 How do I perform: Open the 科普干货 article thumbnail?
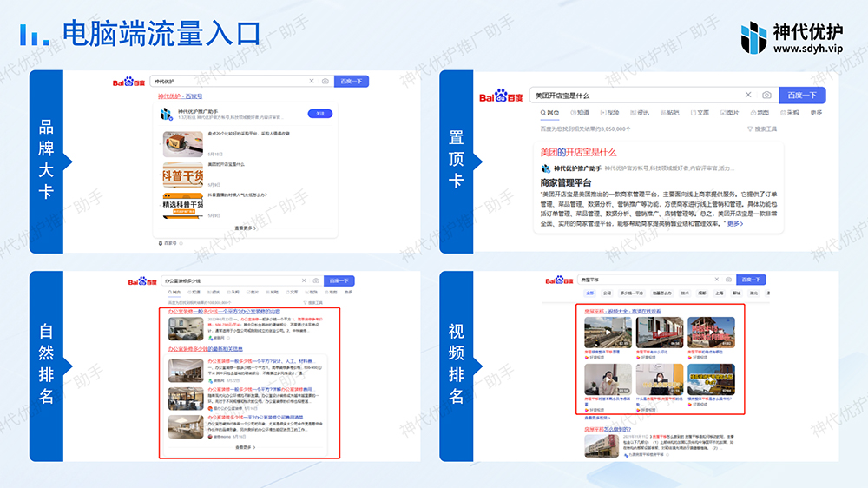(182, 175)
